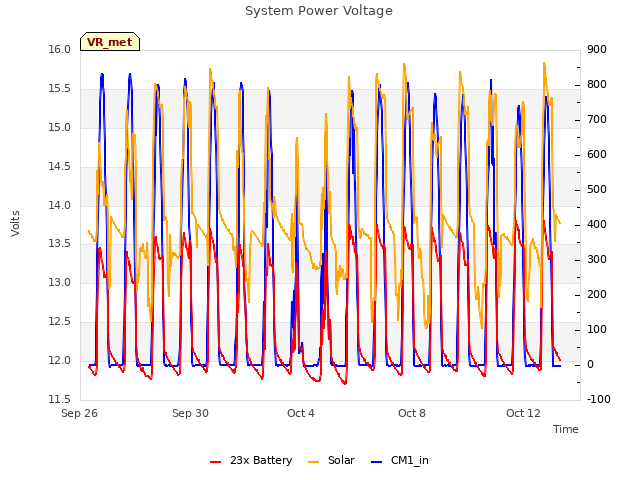Click the 700 right axis value
This screenshot has height=480, width=640.
click(597, 120)
